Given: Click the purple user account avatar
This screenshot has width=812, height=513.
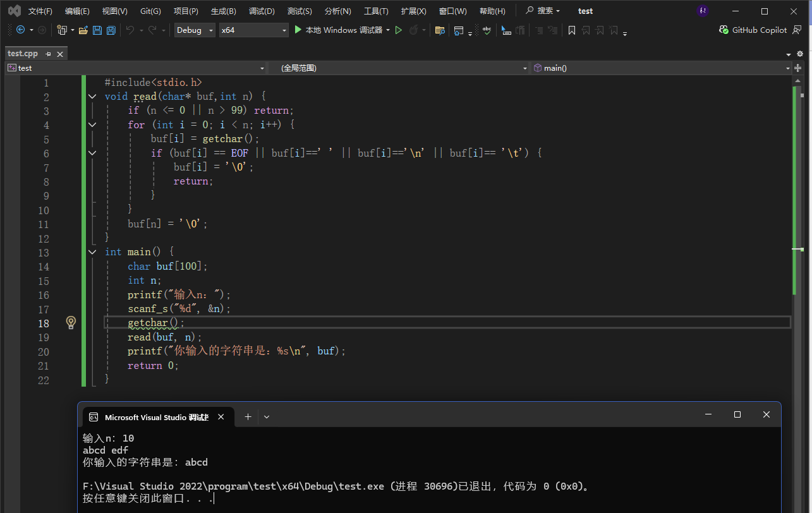Looking at the screenshot, I should tap(703, 11).
